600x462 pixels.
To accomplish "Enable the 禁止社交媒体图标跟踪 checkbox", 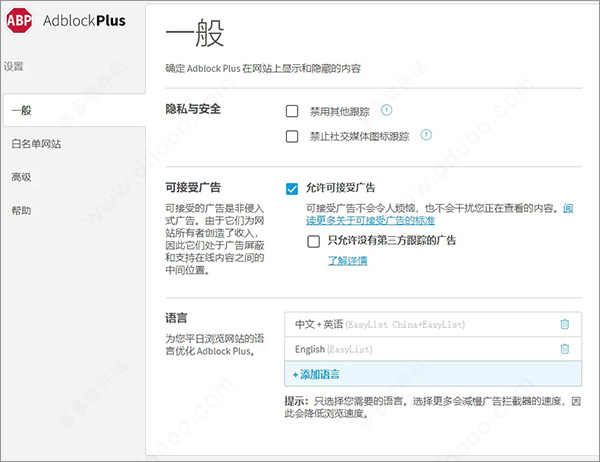I will [292, 136].
